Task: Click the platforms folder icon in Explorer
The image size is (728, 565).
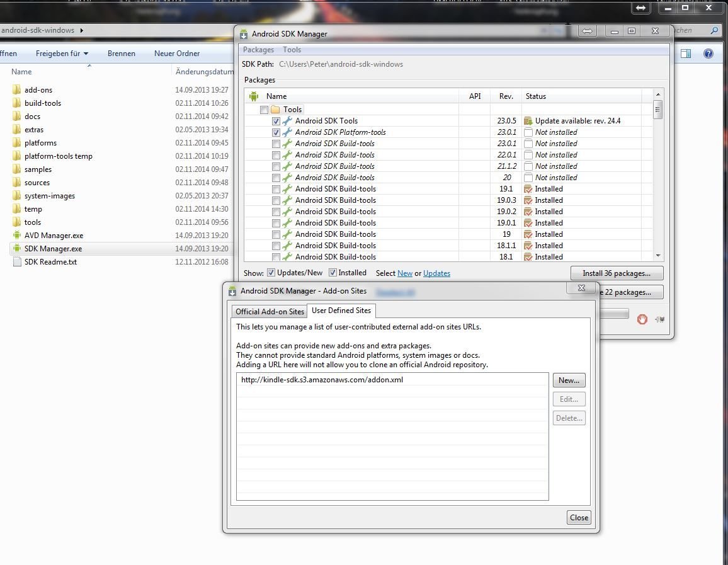Action: pyautogui.click(x=17, y=142)
